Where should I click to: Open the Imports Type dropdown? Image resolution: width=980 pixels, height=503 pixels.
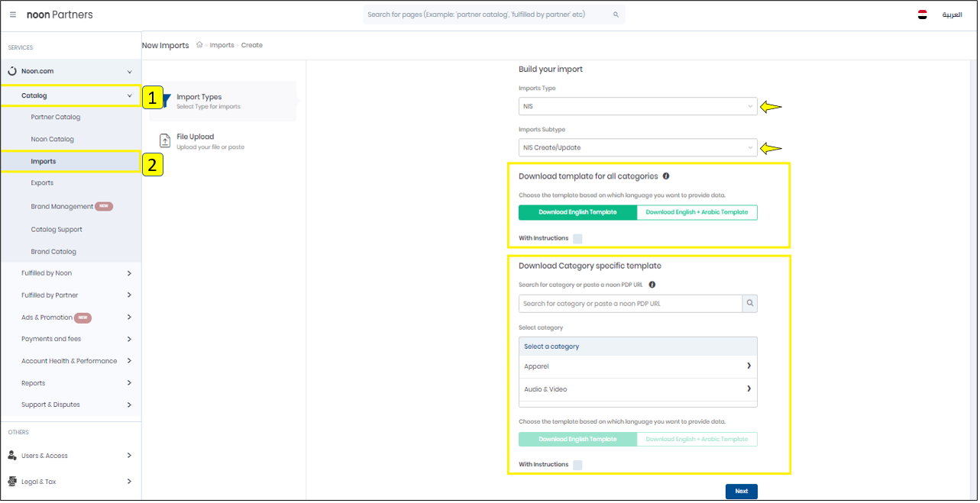click(638, 106)
